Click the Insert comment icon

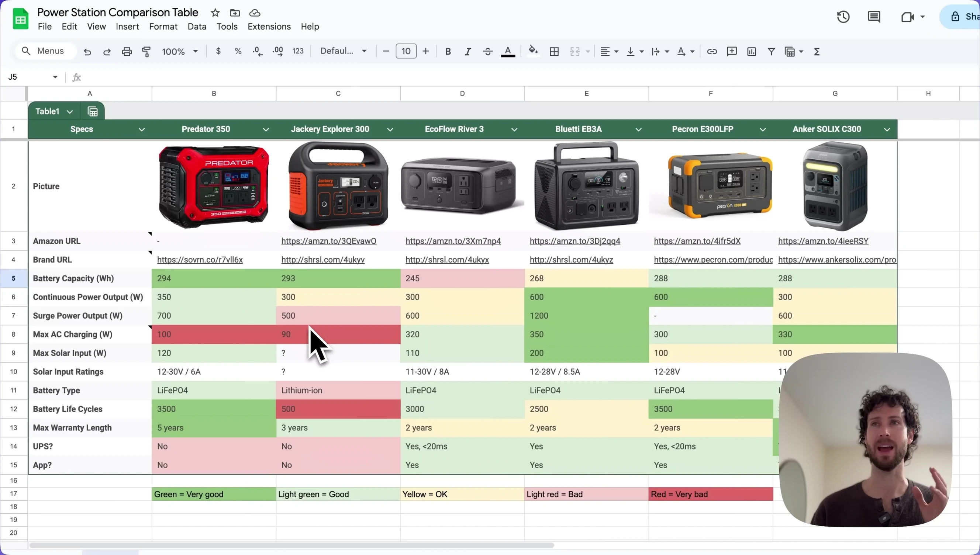(731, 52)
